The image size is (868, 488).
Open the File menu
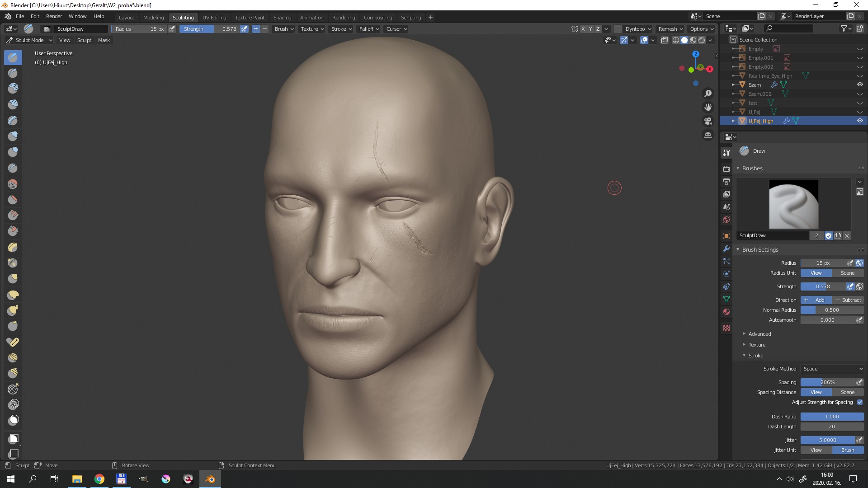click(20, 16)
